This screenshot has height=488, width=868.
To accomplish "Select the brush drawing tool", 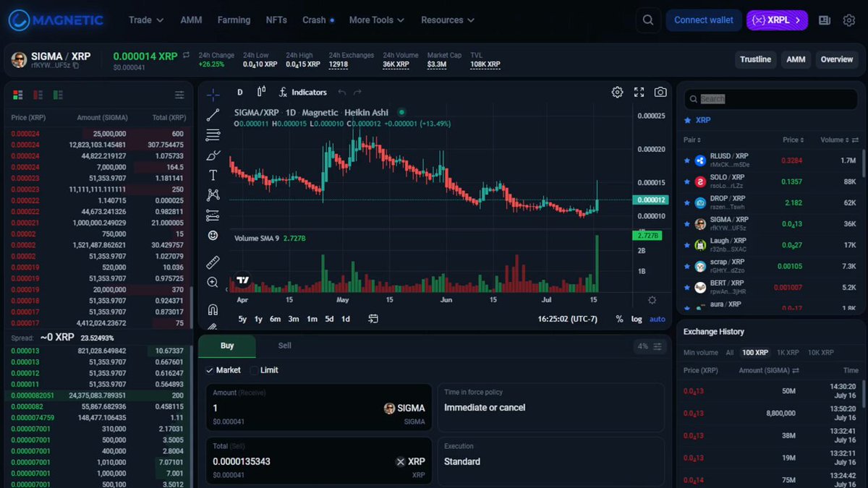I will pos(213,155).
